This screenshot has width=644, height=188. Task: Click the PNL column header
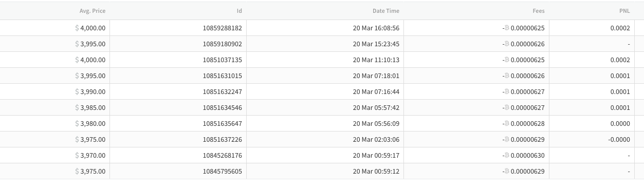click(624, 11)
